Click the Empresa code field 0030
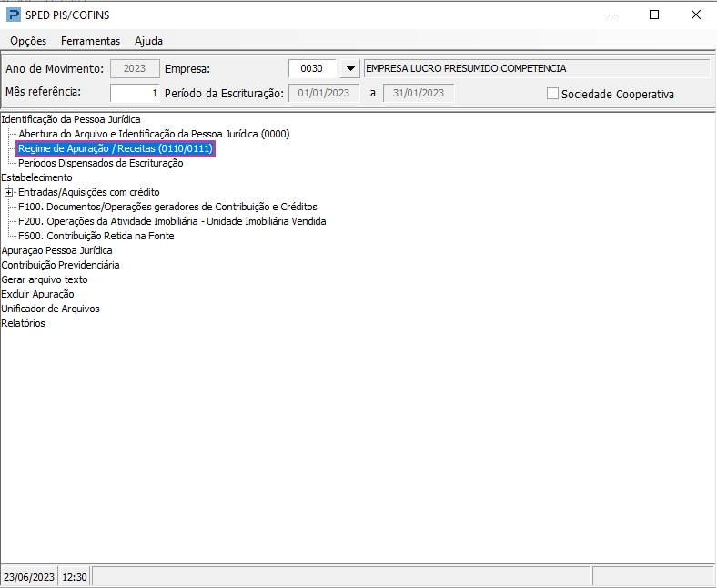The height and width of the screenshot is (588, 717). click(312, 68)
